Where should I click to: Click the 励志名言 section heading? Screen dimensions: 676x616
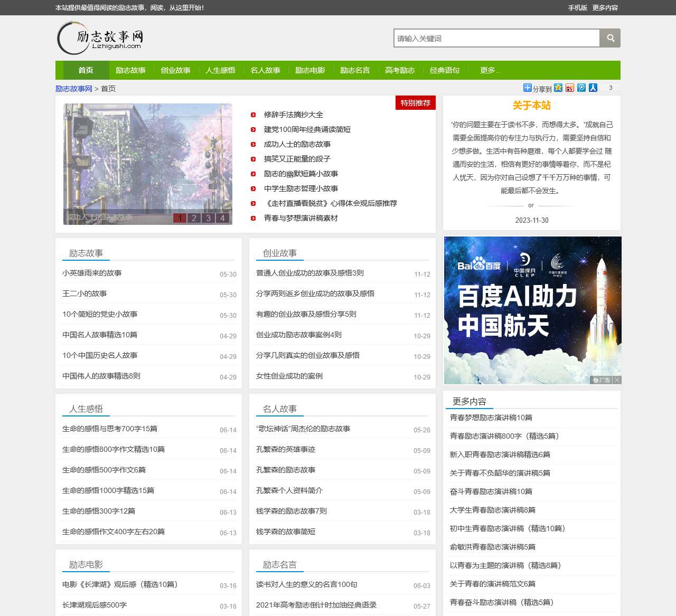tap(280, 565)
